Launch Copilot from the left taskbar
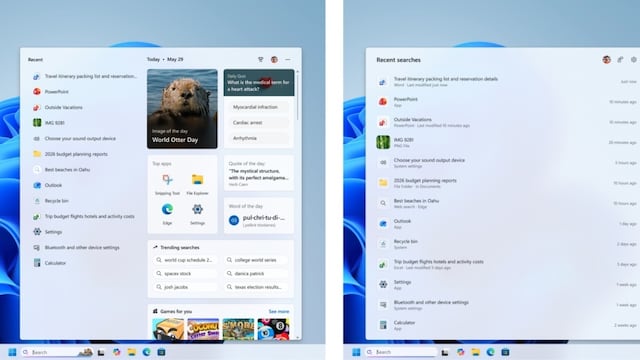This screenshot has width=640, height=360. click(117, 352)
